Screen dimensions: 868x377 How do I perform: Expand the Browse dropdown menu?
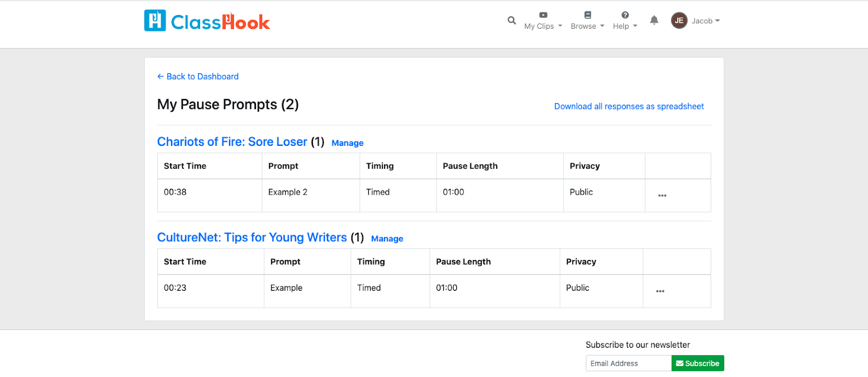(x=587, y=26)
